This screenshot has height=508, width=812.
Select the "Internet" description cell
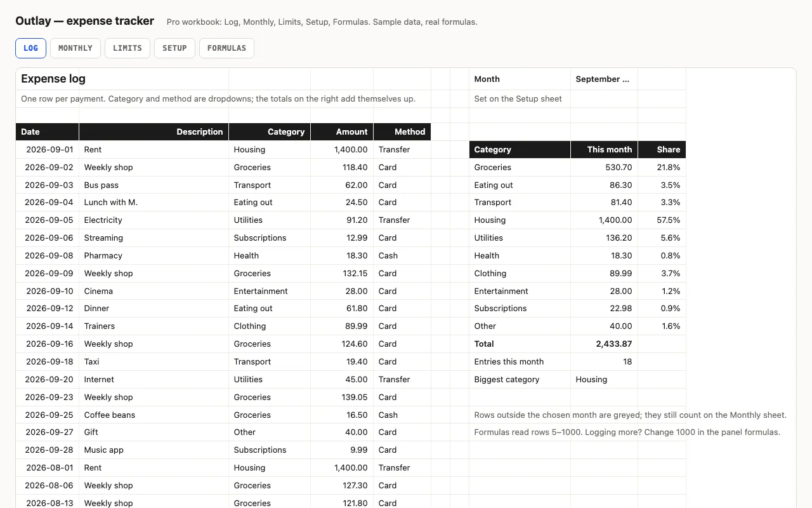coord(154,380)
